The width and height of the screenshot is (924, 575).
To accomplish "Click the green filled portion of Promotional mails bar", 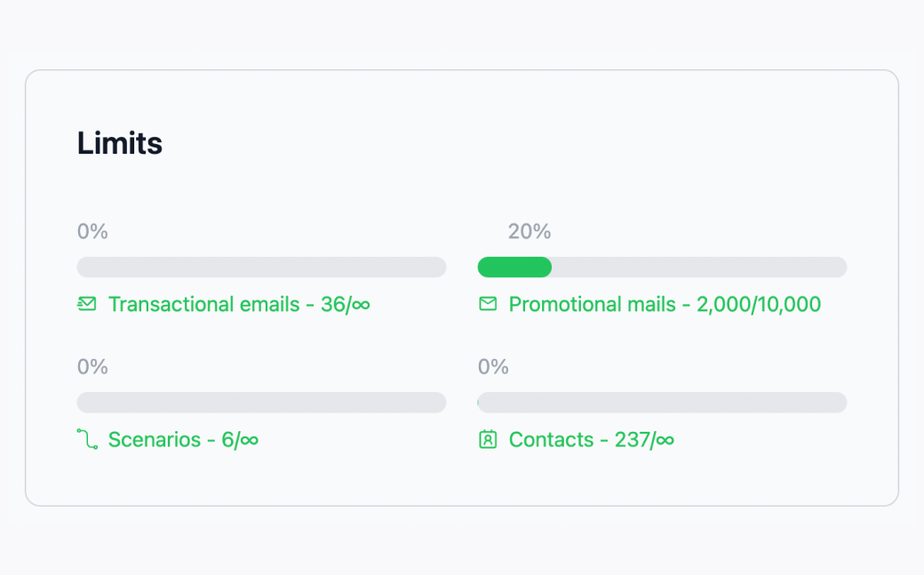I will pos(514,267).
